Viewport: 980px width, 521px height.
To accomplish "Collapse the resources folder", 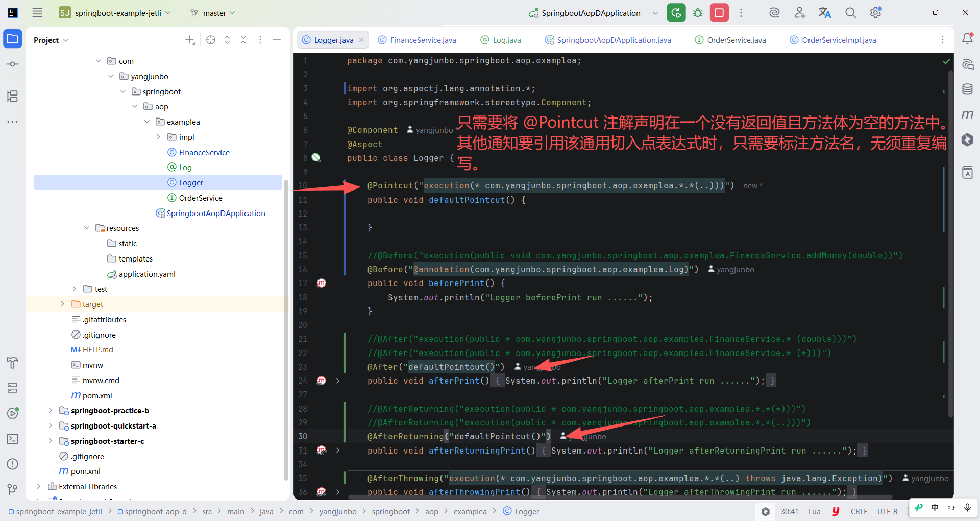I will (x=87, y=228).
